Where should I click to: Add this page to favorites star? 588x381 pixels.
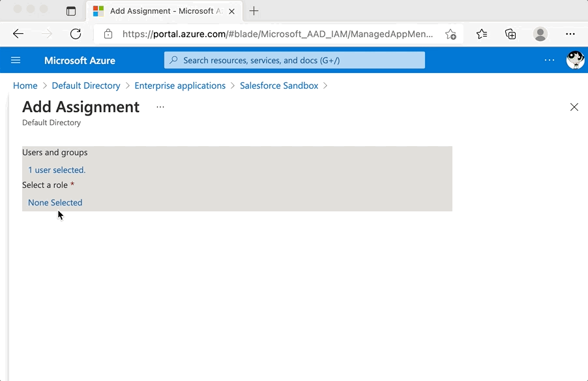coord(450,34)
